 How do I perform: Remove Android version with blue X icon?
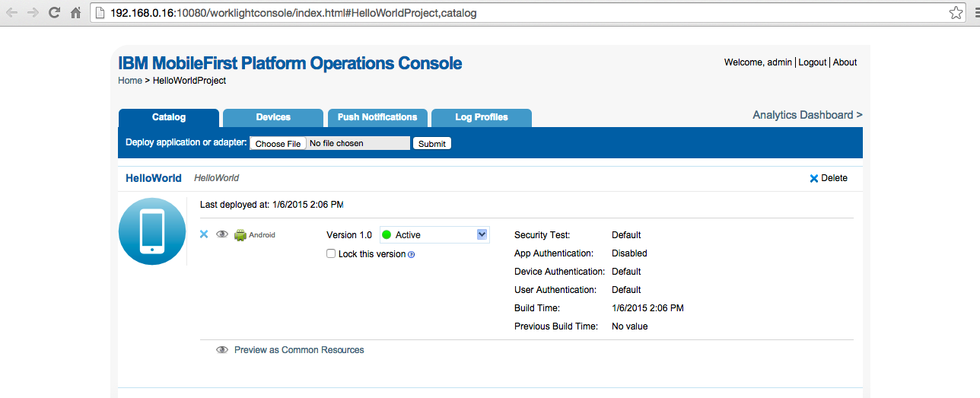click(x=204, y=234)
